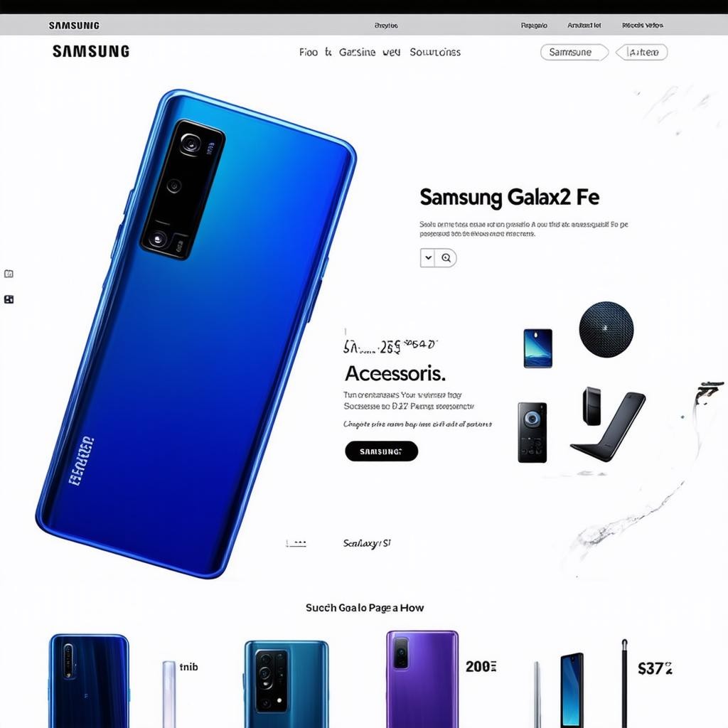Click the large SAMSUNG logo in navigation

91,51
